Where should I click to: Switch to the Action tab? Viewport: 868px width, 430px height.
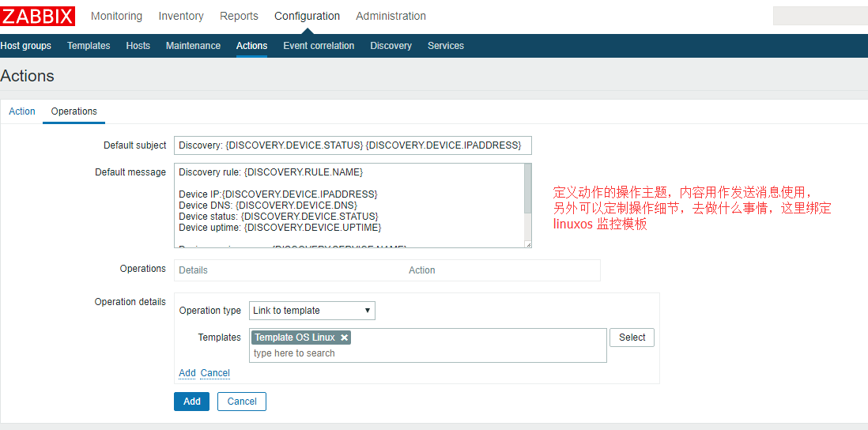pyautogui.click(x=22, y=111)
